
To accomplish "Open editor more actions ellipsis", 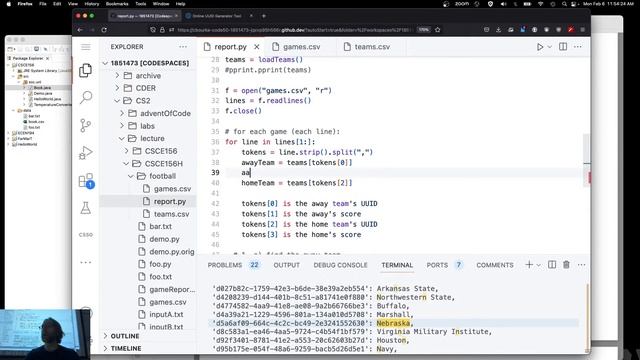I will (x=578, y=47).
